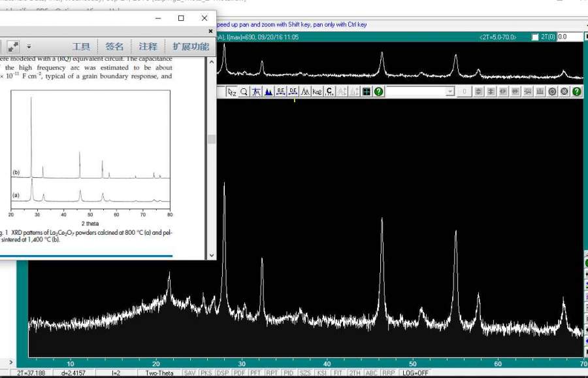588x378 pixels.
Task: Click the green four-pane grid icon
Action: (x=367, y=92)
